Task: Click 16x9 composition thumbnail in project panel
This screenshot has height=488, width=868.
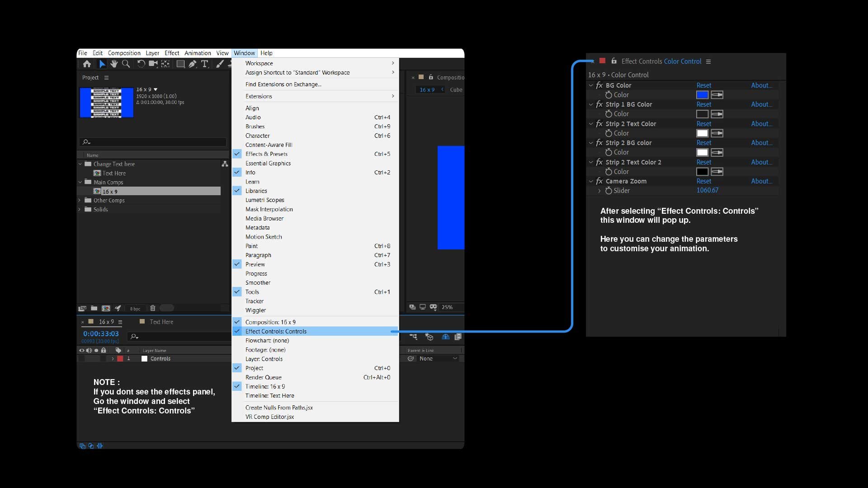Action: pos(105,101)
